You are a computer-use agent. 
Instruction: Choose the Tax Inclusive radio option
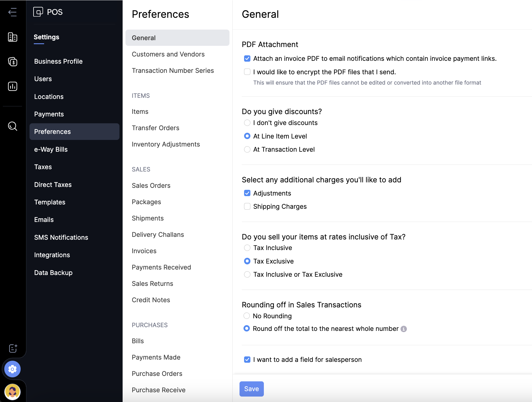tap(247, 248)
